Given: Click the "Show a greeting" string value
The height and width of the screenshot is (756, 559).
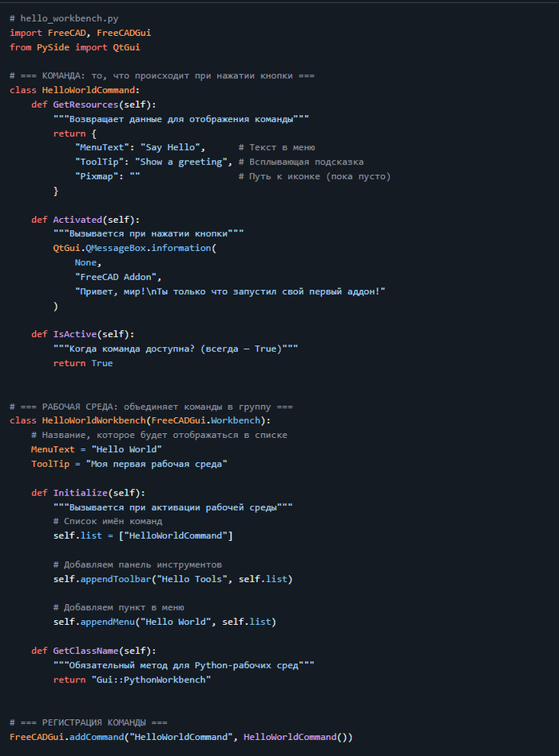Looking at the screenshot, I should click(x=184, y=162).
